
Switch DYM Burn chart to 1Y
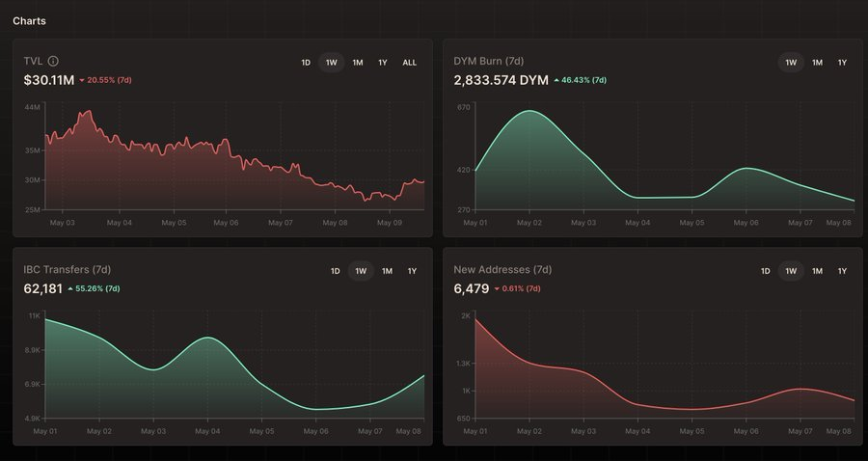[x=842, y=63]
